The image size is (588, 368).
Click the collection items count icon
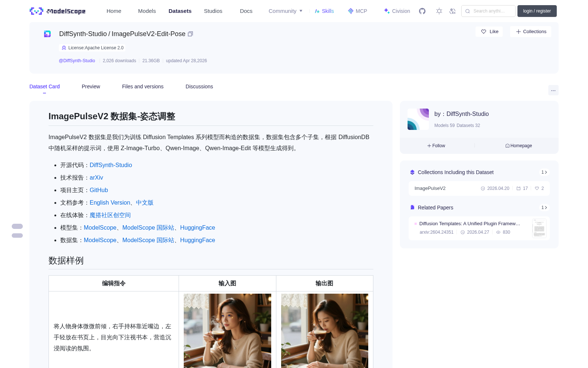(x=519, y=188)
